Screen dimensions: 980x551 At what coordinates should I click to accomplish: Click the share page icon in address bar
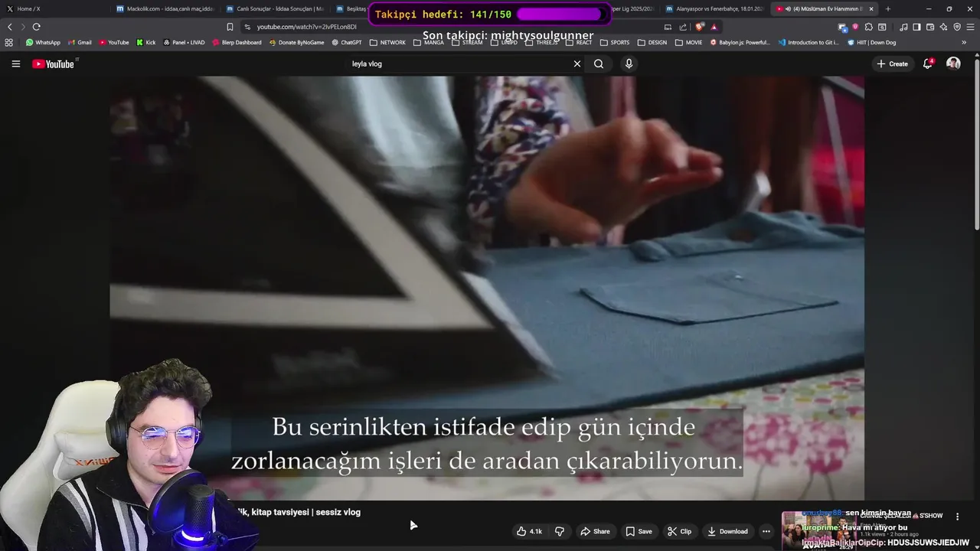pyautogui.click(x=683, y=27)
